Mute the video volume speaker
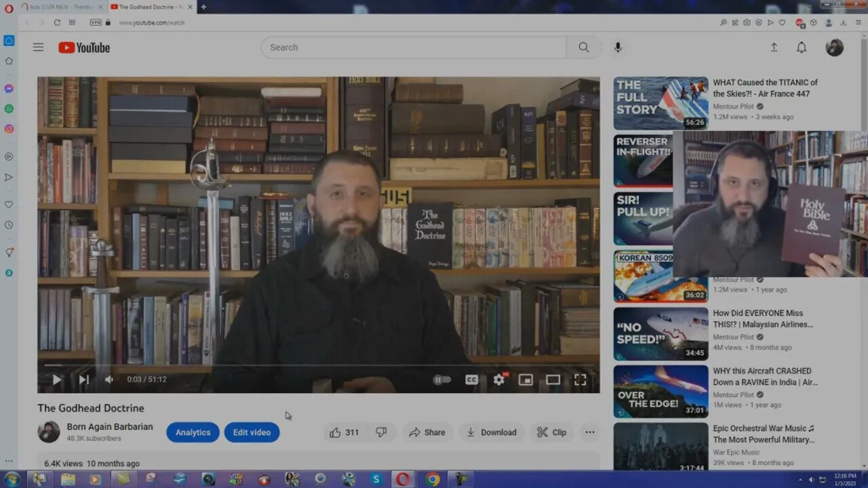 click(x=108, y=380)
